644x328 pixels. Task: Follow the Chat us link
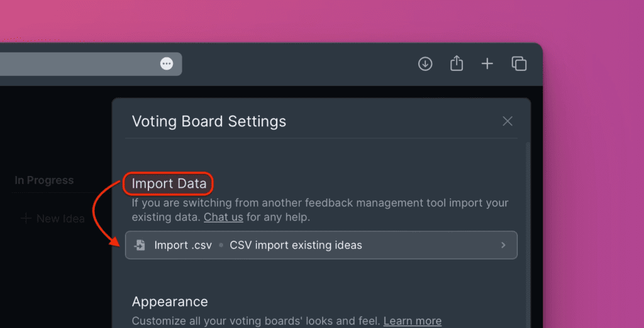point(223,217)
